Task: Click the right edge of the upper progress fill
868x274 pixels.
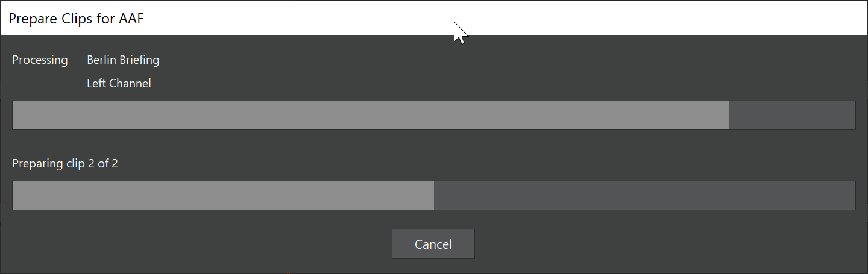Action: (728, 115)
